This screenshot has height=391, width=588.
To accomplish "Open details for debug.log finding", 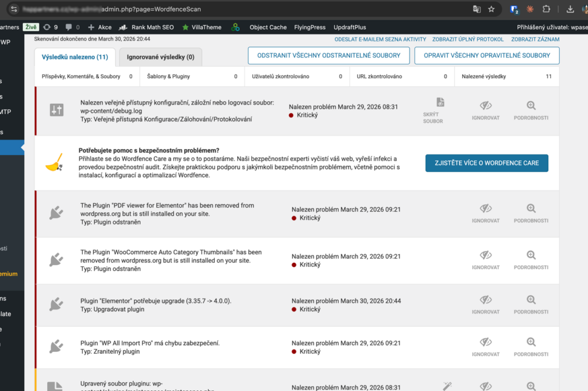I will coord(531,110).
